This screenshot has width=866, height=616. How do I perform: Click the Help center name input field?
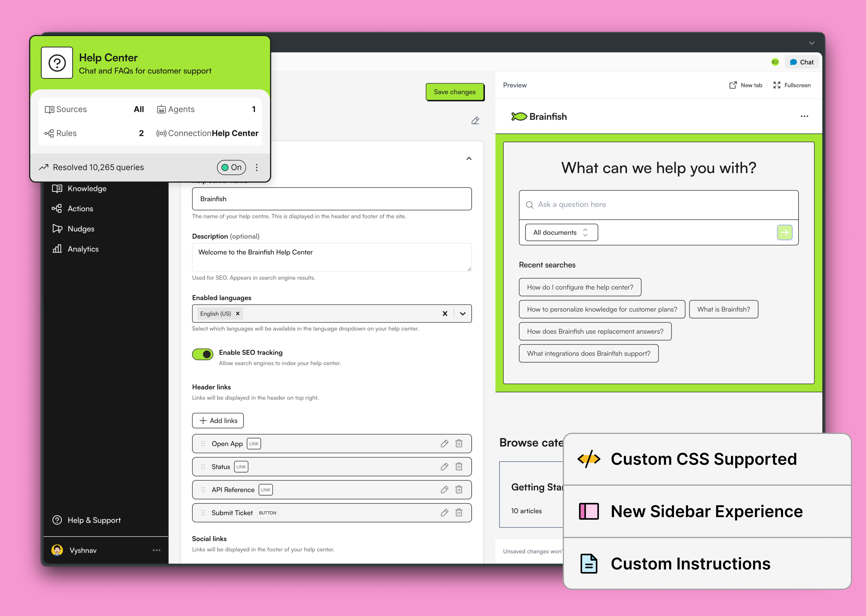pos(331,199)
